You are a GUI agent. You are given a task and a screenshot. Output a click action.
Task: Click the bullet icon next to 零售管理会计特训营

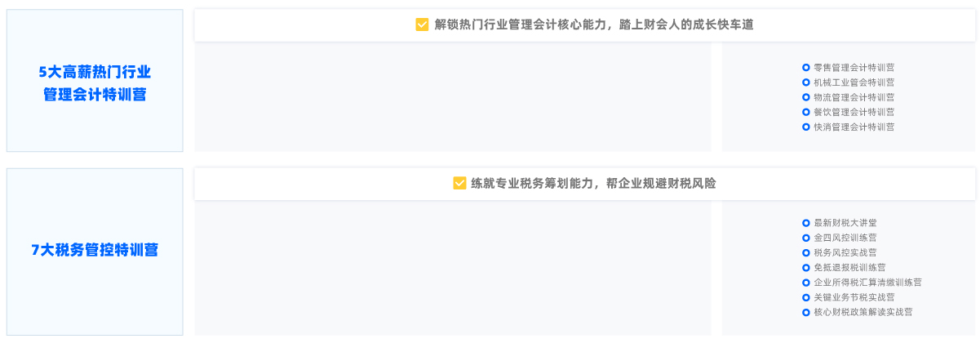coord(806,68)
